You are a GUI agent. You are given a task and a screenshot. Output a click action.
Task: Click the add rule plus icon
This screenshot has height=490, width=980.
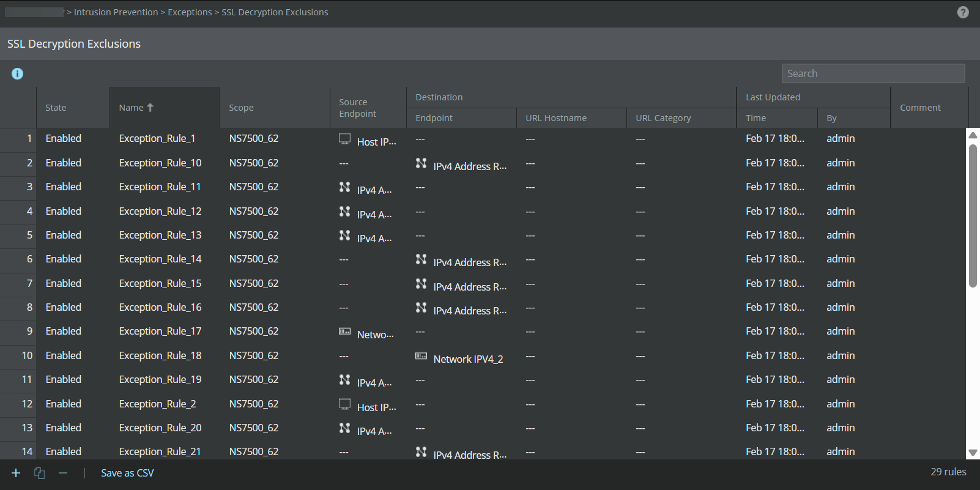coord(16,473)
